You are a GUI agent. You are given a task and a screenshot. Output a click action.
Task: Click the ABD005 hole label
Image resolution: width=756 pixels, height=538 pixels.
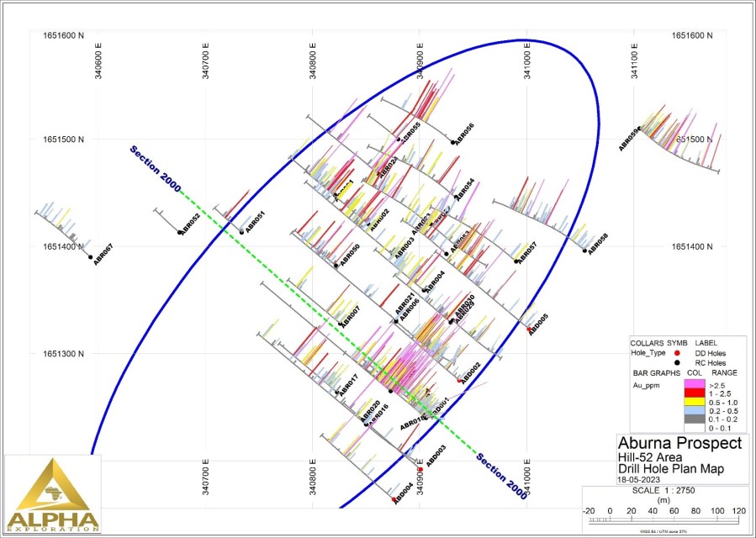pyautogui.click(x=538, y=324)
